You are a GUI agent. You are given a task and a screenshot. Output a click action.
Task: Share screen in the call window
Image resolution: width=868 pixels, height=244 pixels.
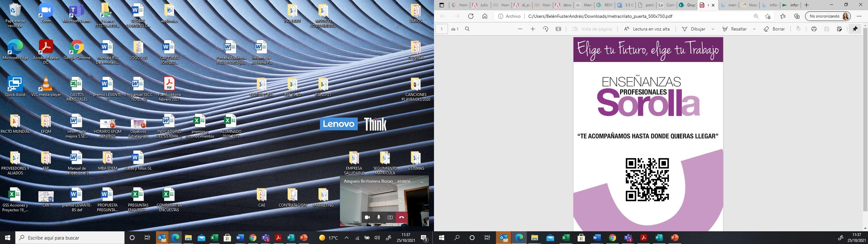390,217
